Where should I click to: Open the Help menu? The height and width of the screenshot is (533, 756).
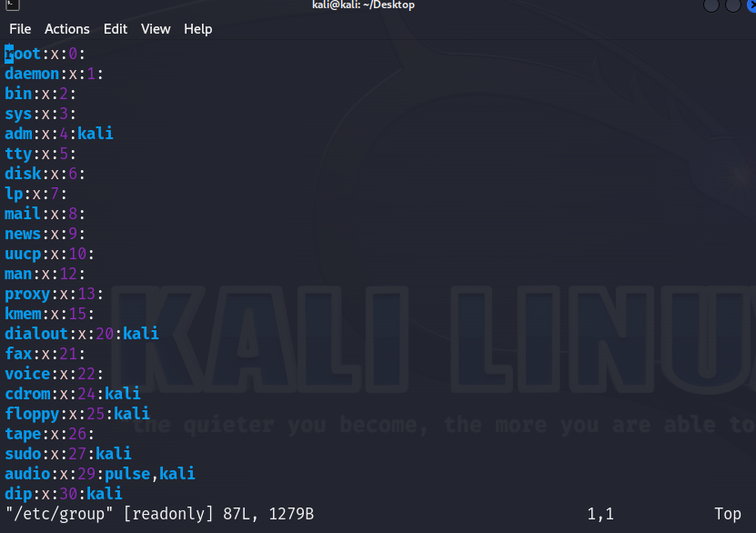(x=197, y=29)
